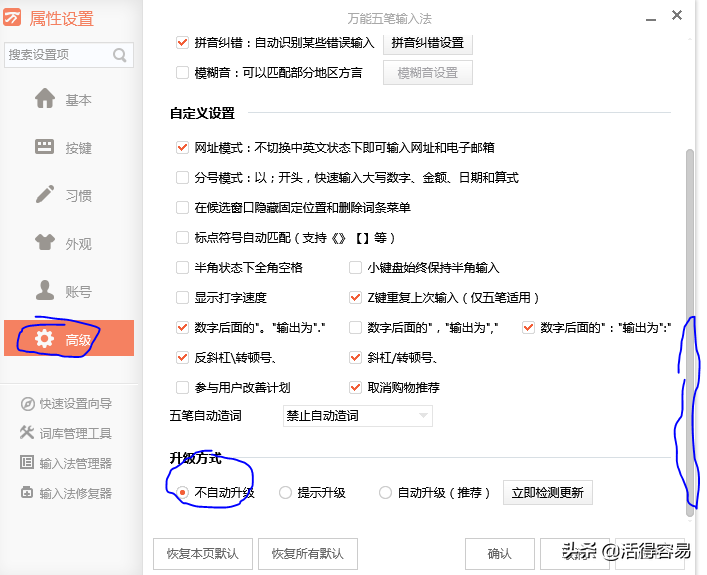Open 拼音纠错设置 button
The width and height of the screenshot is (707, 575).
(x=428, y=43)
